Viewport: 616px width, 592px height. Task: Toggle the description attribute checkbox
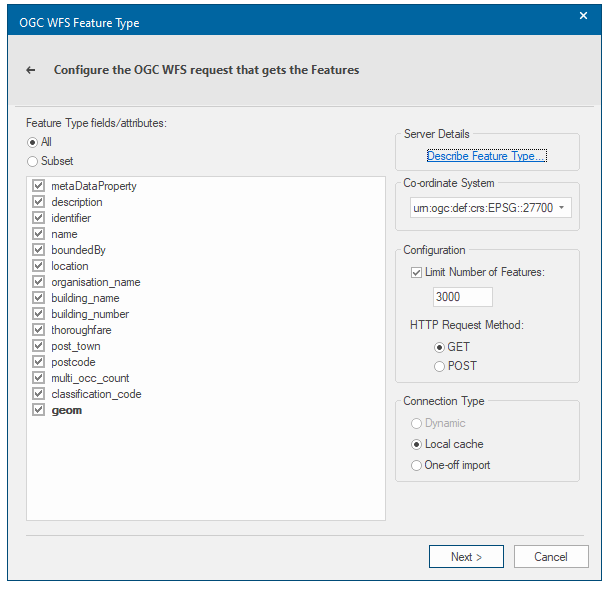point(39,202)
